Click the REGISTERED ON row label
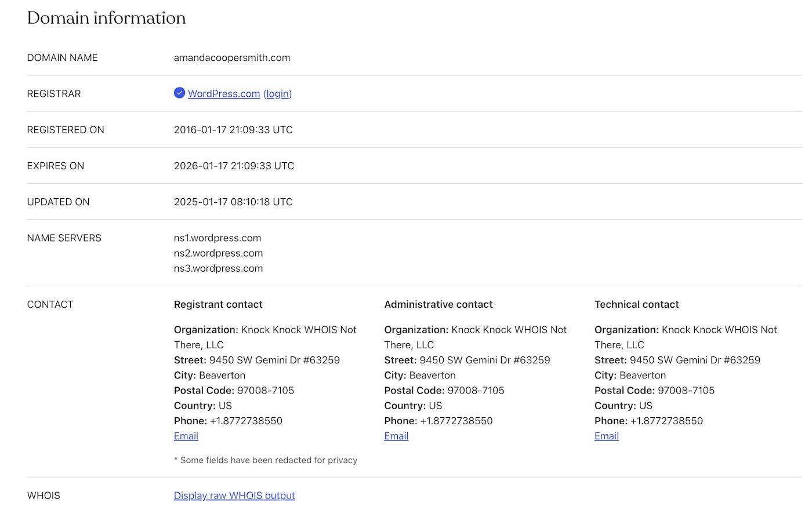The image size is (812, 510). point(66,130)
